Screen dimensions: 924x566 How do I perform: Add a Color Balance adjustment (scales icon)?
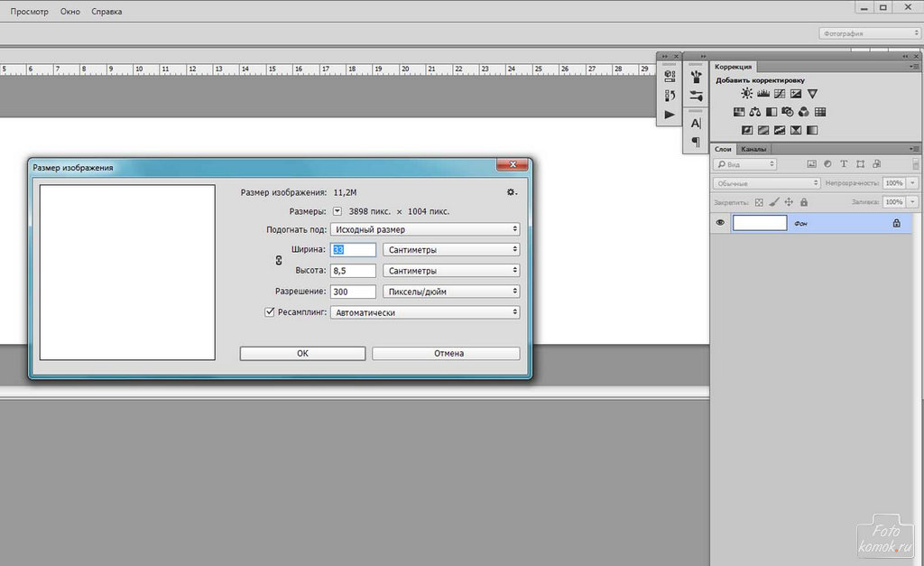[x=755, y=111]
